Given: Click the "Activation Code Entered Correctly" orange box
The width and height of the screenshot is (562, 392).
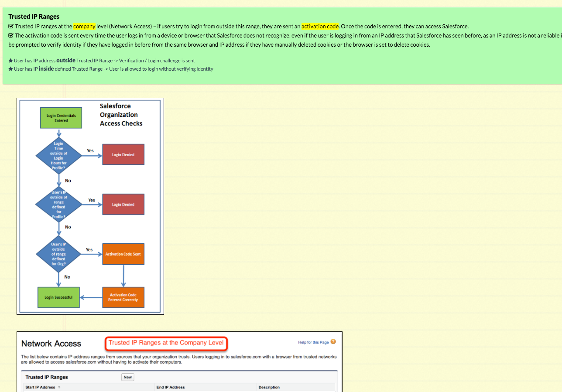Looking at the screenshot, I should click(x=123, y=297).
